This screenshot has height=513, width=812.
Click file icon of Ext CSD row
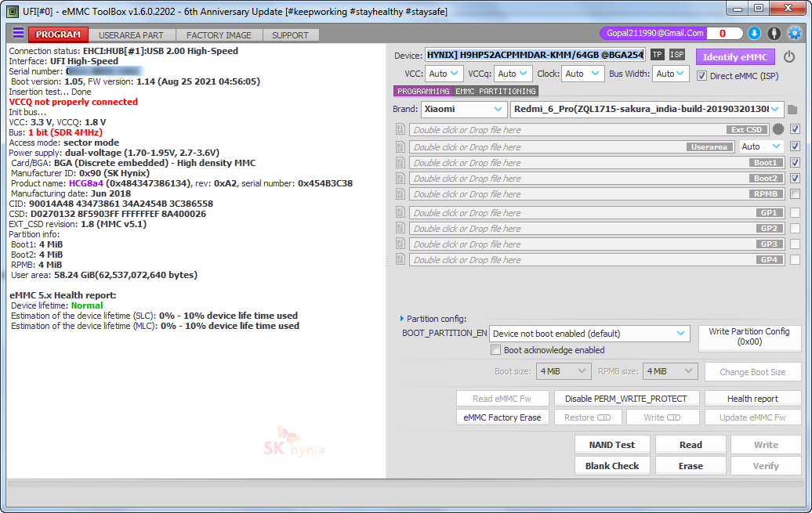click(x=401, y=129)
